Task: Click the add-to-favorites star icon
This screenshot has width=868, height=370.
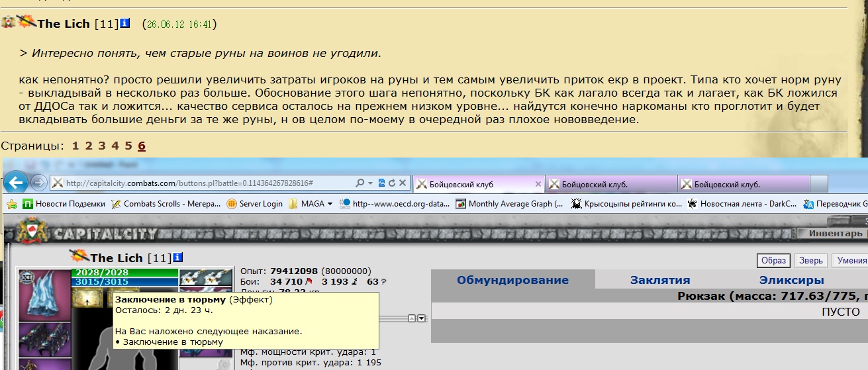Action: (x=11, y=203)
